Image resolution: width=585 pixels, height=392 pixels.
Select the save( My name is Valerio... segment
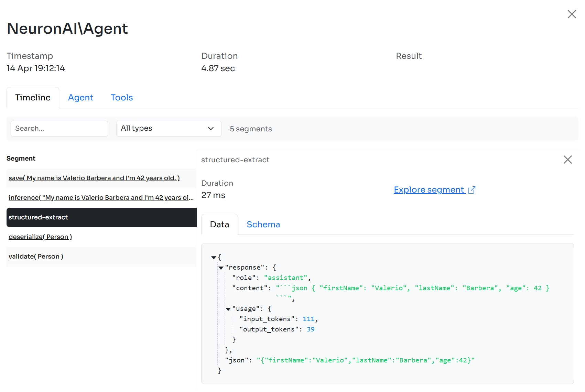94,178
